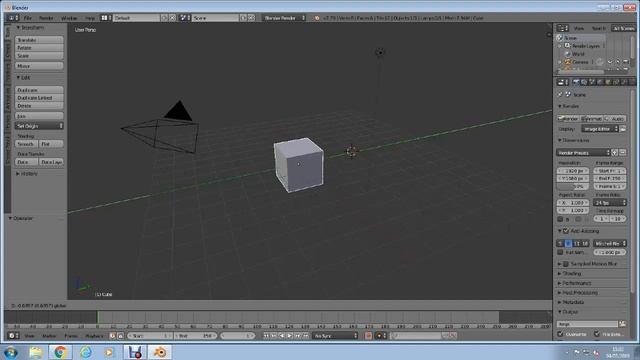Click the Animation render button
This screenshot has height=360, width=640.
592,119
